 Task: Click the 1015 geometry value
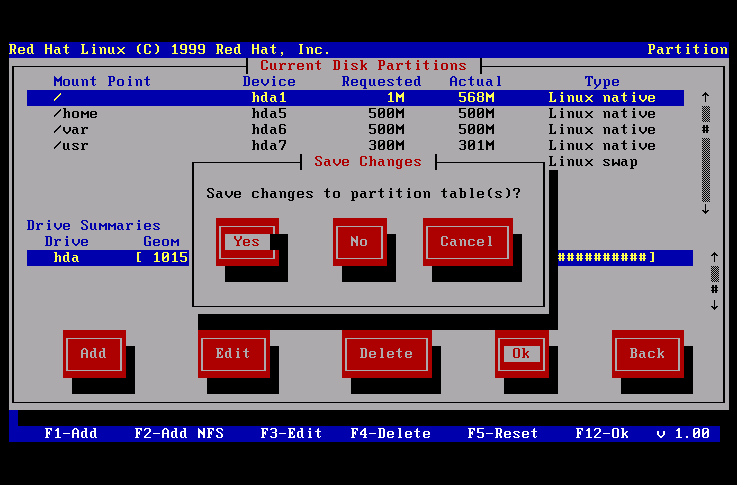[x=171, y=258]
